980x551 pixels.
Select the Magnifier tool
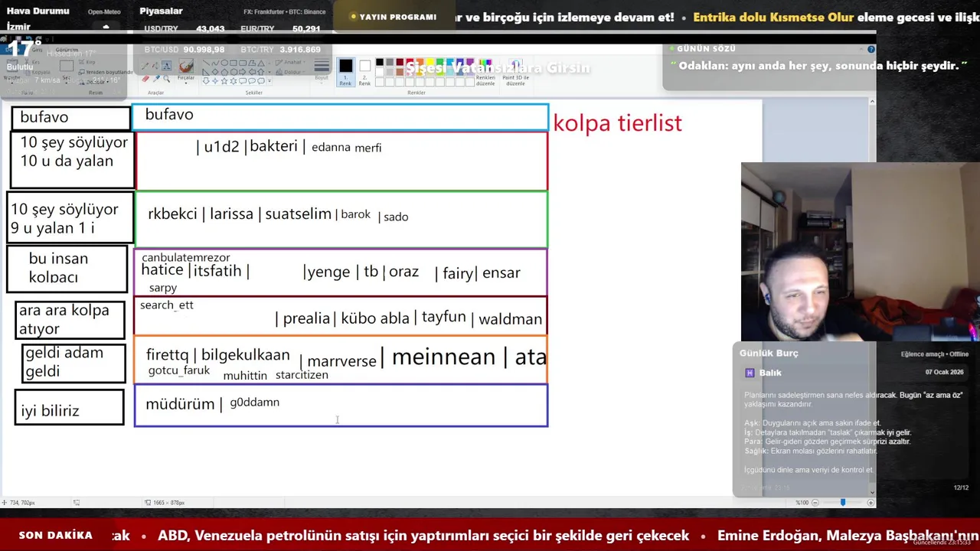coord(166,79)
